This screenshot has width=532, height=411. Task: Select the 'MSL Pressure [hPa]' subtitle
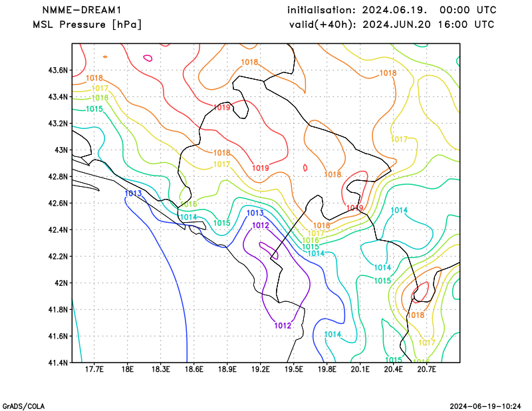coord(87,25)
